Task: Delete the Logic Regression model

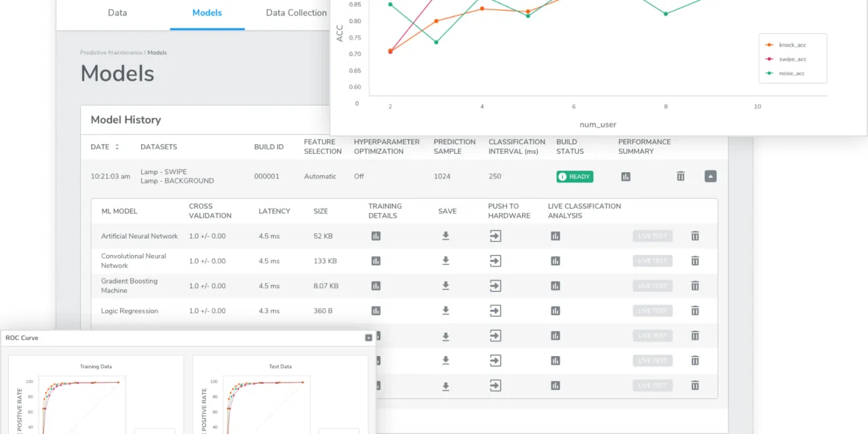Action: click(x=695, y=311)
